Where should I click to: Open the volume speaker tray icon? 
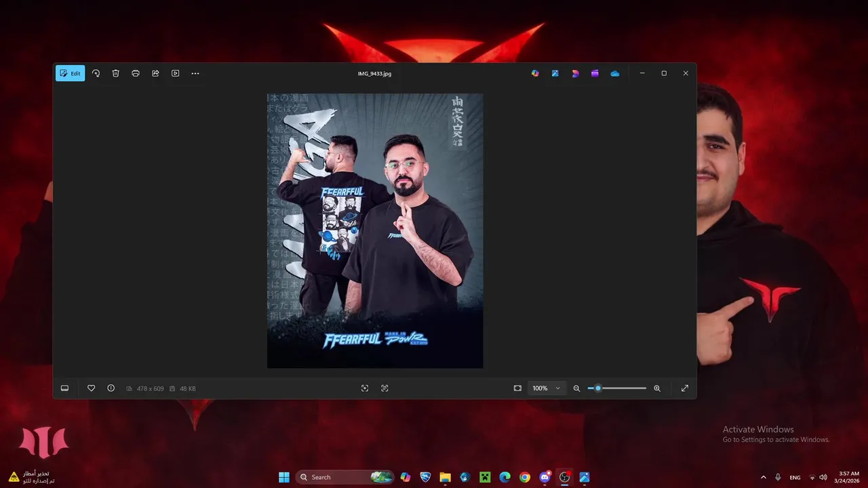click(823, 477)
